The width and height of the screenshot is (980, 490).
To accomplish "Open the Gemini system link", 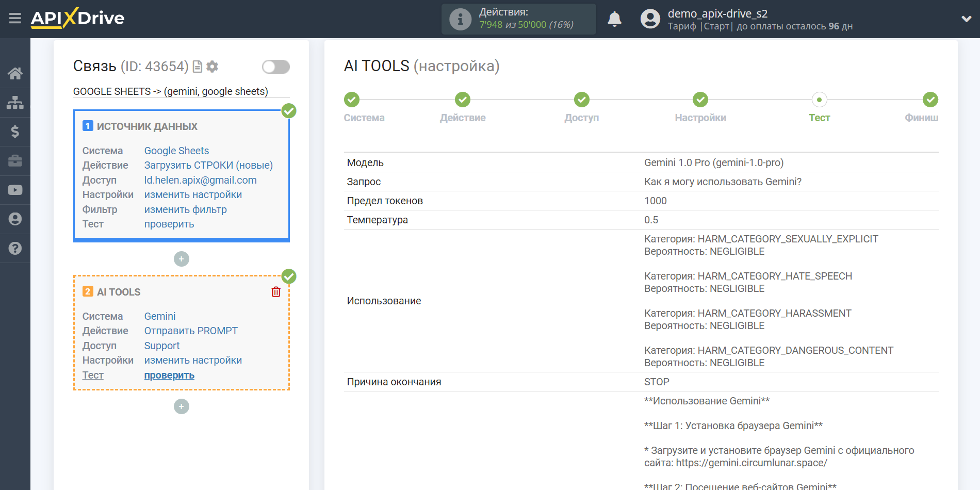I will coord(160,316).
